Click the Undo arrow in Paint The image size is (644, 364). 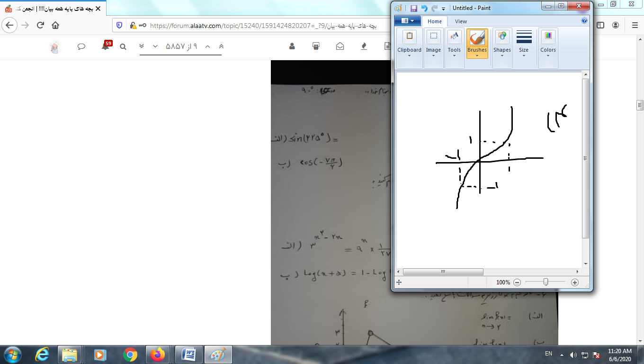tap(424, 8)
